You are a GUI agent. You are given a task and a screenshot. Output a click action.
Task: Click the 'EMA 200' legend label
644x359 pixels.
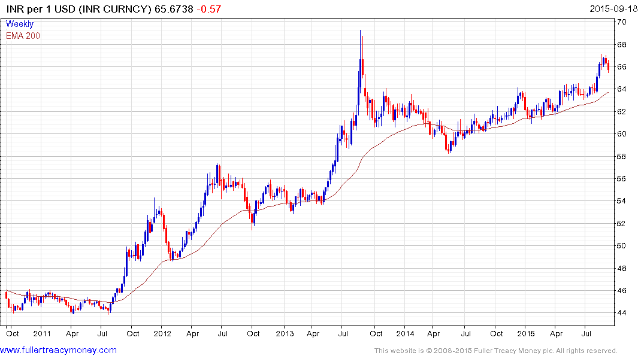pos(23,36)
